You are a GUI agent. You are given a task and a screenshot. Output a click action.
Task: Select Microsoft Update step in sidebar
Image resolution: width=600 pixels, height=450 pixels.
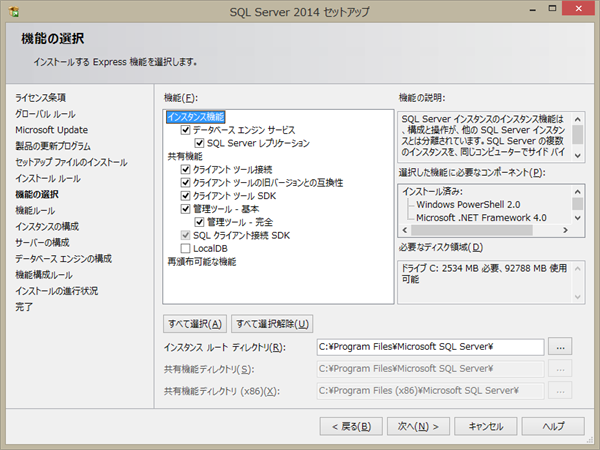(52, 130)
